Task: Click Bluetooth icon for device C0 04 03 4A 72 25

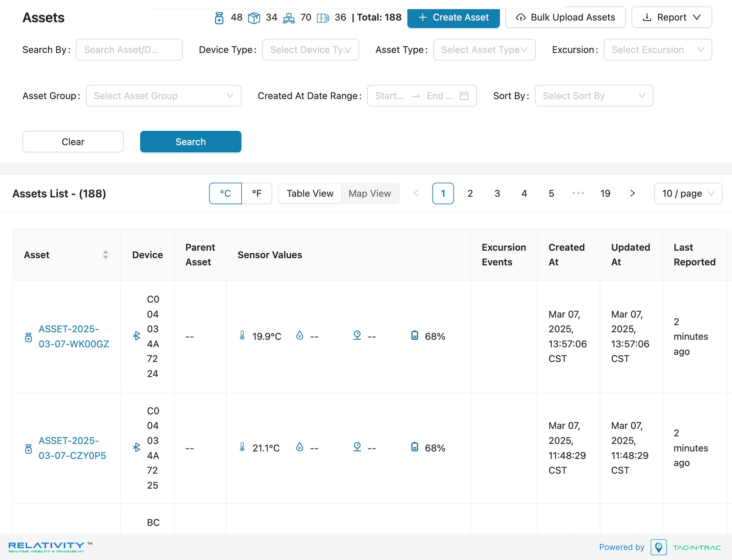Action: point(137,447)
